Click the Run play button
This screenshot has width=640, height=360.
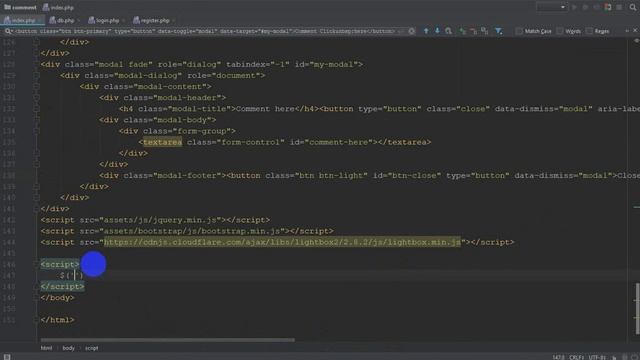(574, 7)
